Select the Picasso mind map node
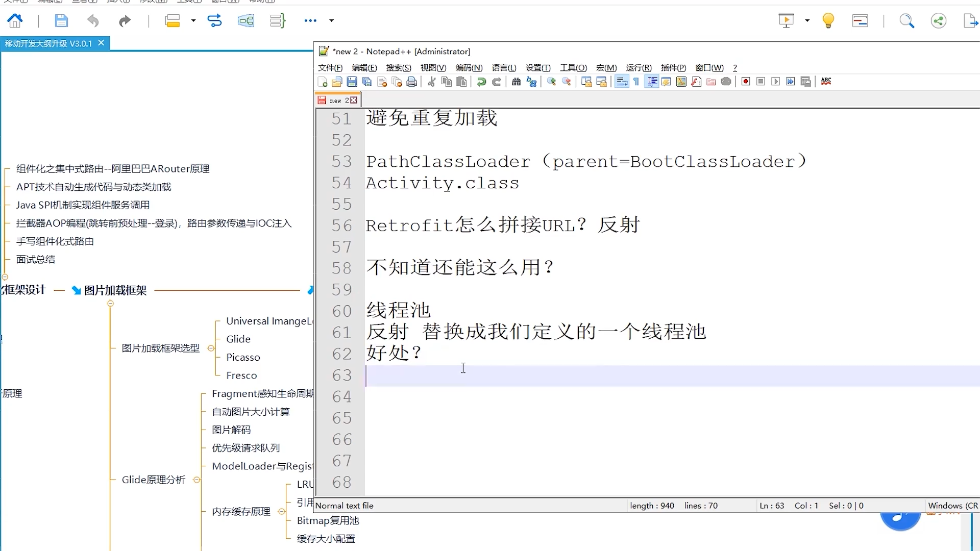Image resolution: width=980 pixels, height=551 pixels. (243, 357)
